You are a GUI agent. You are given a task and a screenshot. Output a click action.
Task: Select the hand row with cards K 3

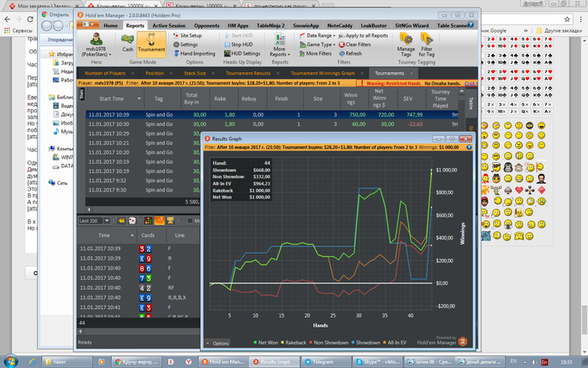(x=139, y=308)
